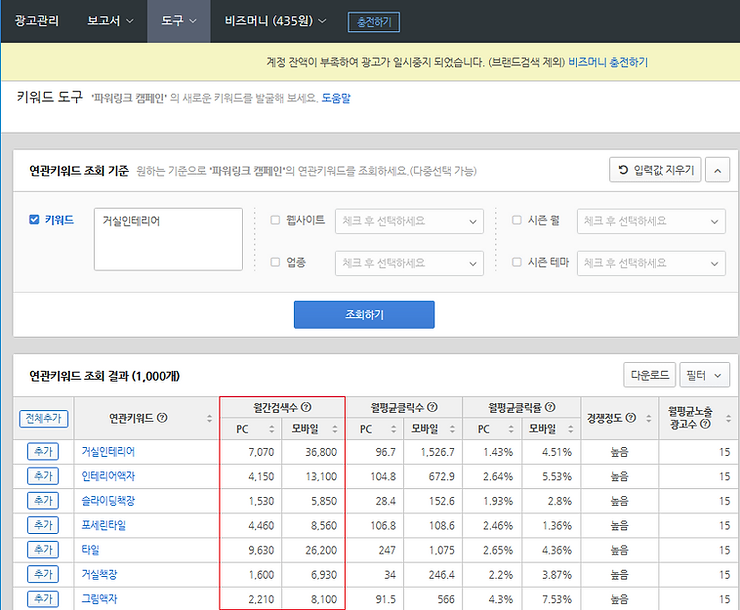Collapse the 연관키워드 조회 기준 panel

point(717,170)
